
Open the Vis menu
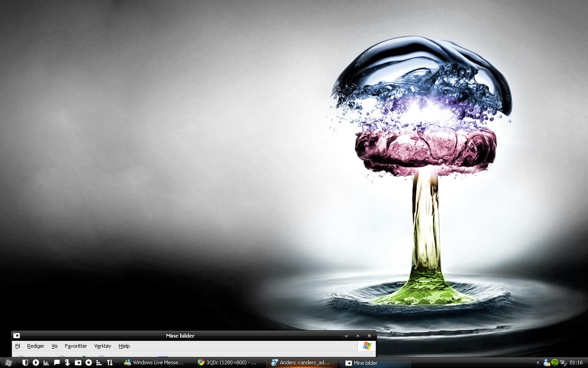(x=54, y=346)
